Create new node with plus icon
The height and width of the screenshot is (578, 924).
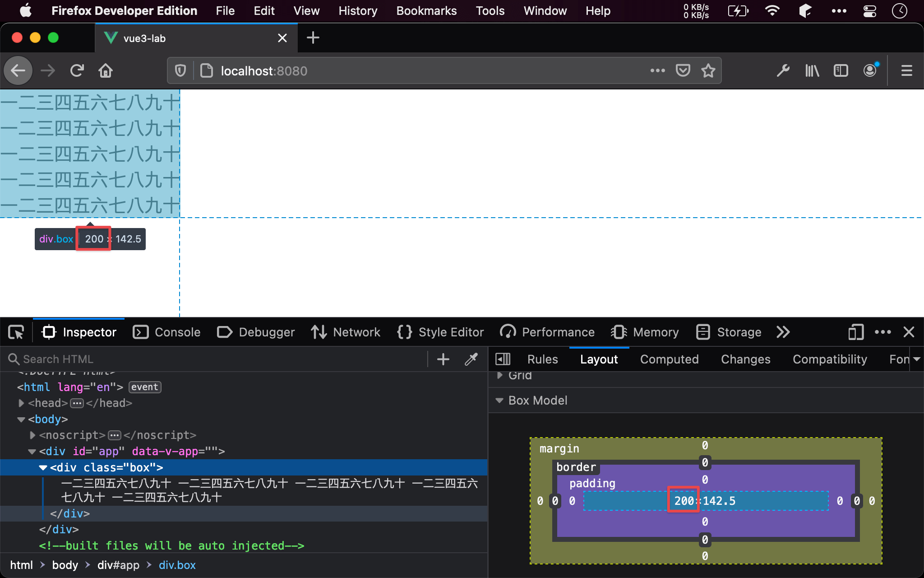pos(444,359)
